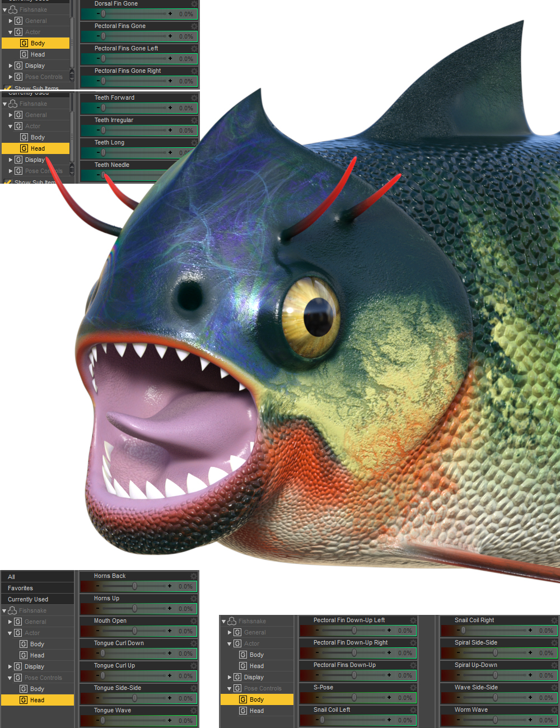The image size is (560, 728).
Task: Open the Horns Back parameter gear
Action: (x=194, y=576)
